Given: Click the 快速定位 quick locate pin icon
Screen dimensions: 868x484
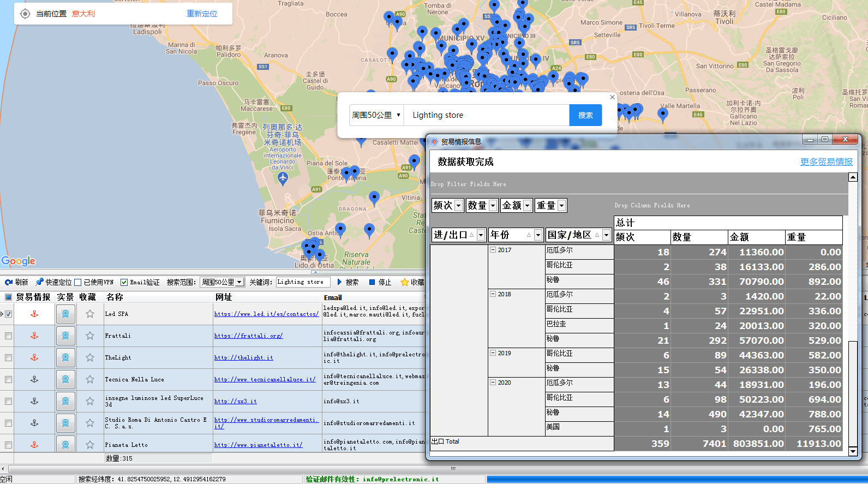Looking at the screenshot, I should pos(39,282).
